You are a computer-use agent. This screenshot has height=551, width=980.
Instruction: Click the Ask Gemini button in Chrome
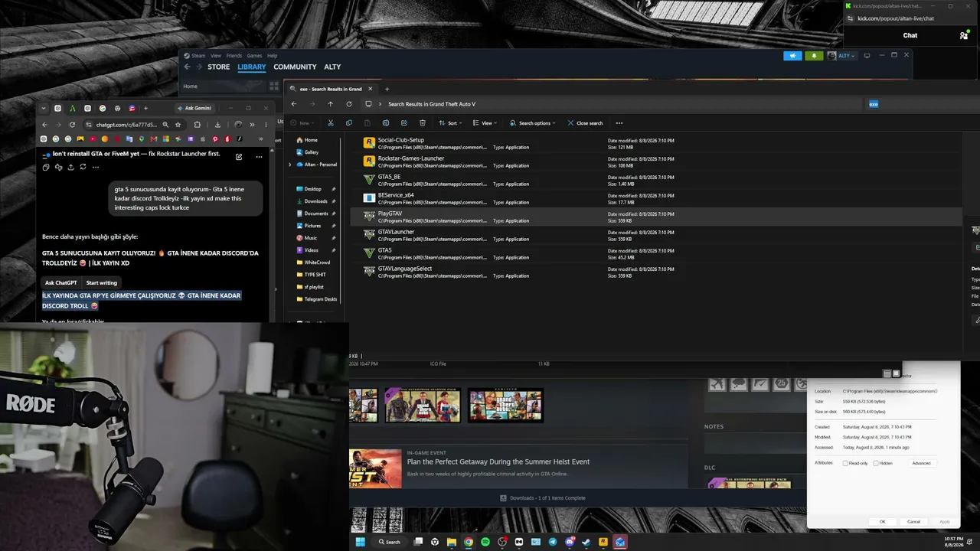point(194,108)
